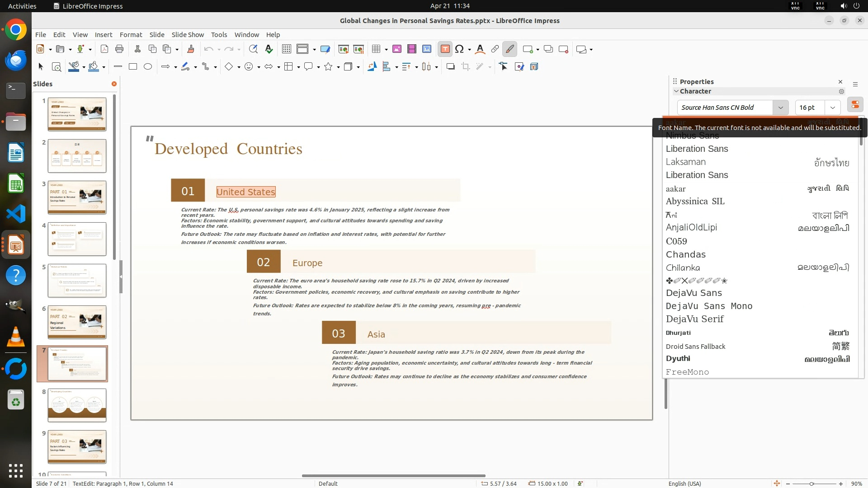
Task: Open the Slide Show menu
Action: pos(188,35)
